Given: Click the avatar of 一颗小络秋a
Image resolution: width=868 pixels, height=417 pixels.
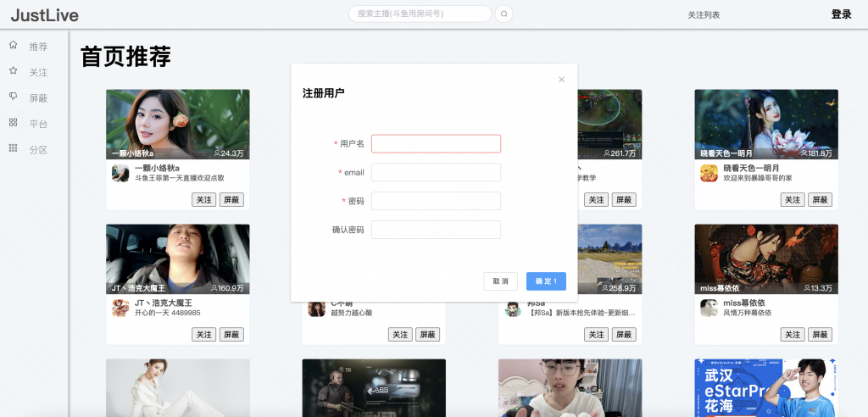Looking at the screenshot, I should [x=120, y=174].
